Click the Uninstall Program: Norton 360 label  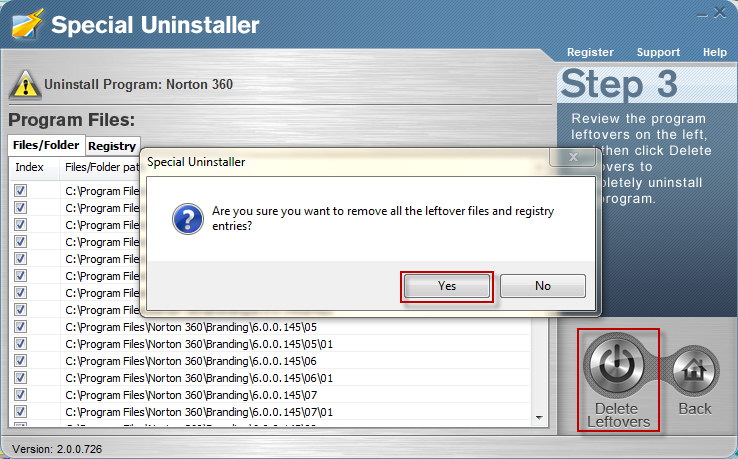138,85
